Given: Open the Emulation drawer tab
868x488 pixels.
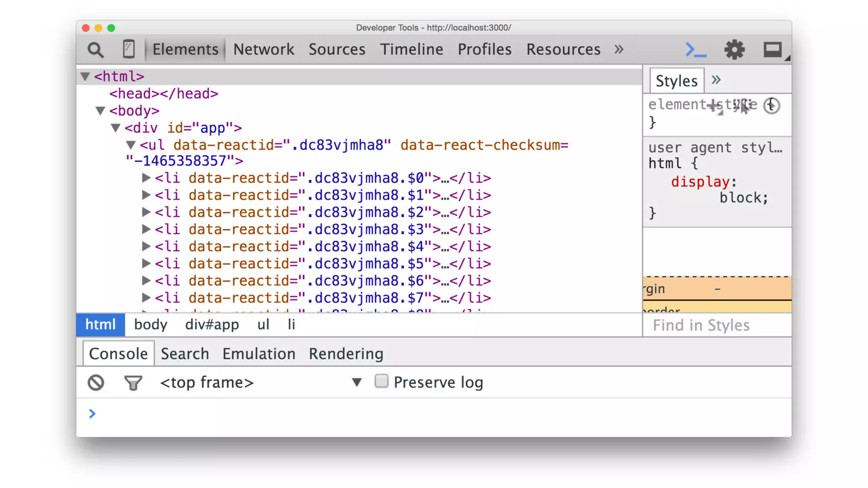Looking at the screenshot, I should point(259,354).
